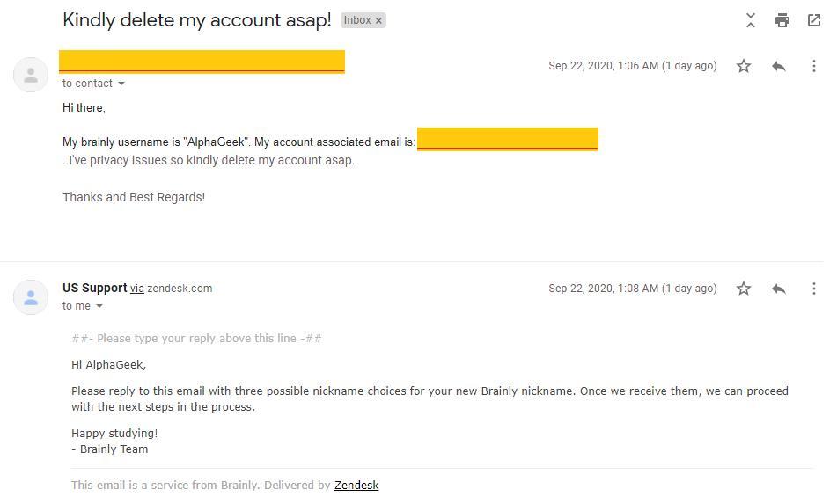
Task: Remove the Inbox label
Action: click(x=379, y=20)
